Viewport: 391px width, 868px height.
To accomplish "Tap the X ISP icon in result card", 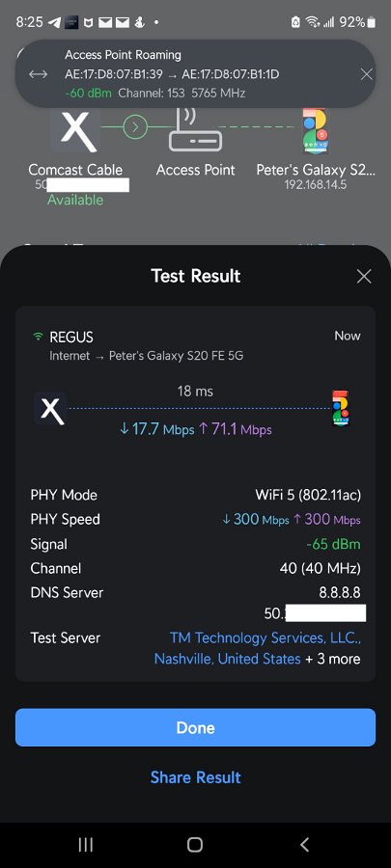I will coord(50,409).
